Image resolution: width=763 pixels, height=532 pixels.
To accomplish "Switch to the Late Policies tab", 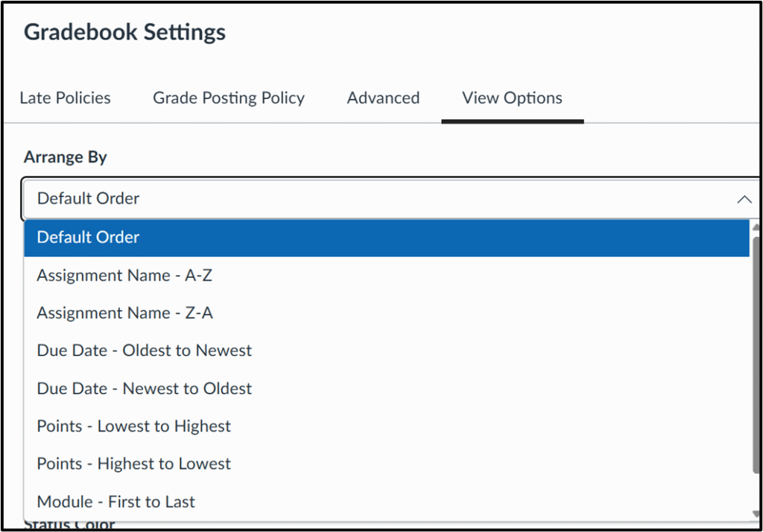I will coord(65,98).
